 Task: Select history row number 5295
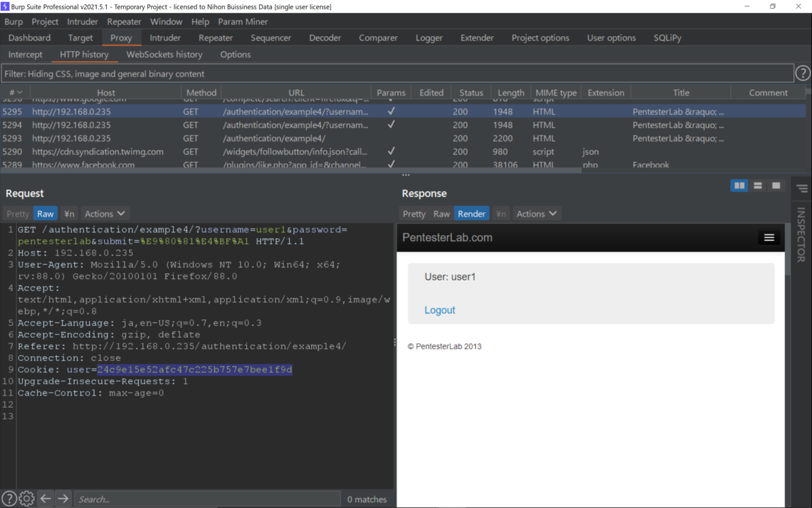pyautogui.click(x=403, y=112)
